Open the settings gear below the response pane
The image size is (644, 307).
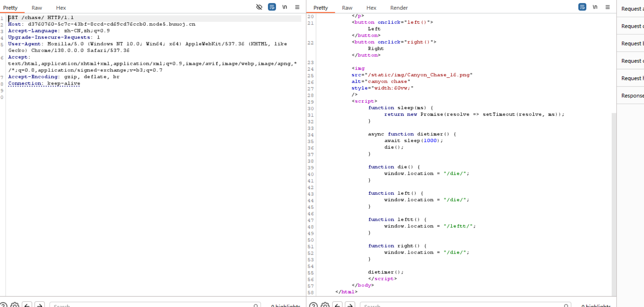point(325,305)
